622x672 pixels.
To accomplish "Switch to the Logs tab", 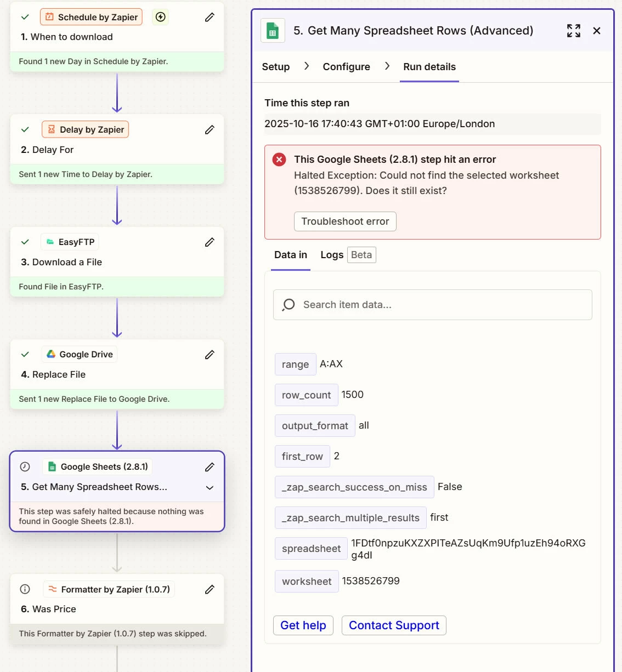I will (x=332, y=255).
